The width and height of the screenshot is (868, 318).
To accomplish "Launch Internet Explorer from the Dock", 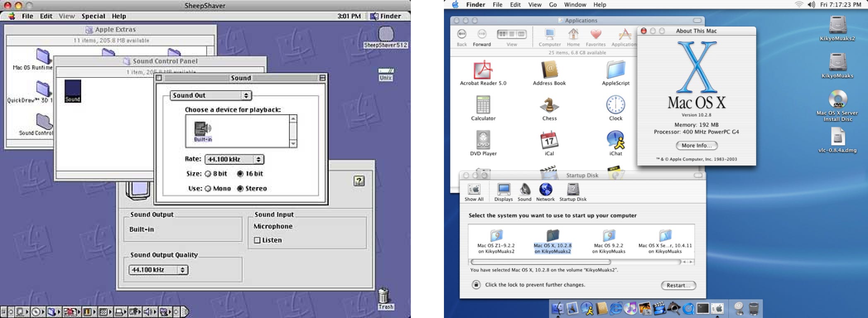I will click(616, 308).
